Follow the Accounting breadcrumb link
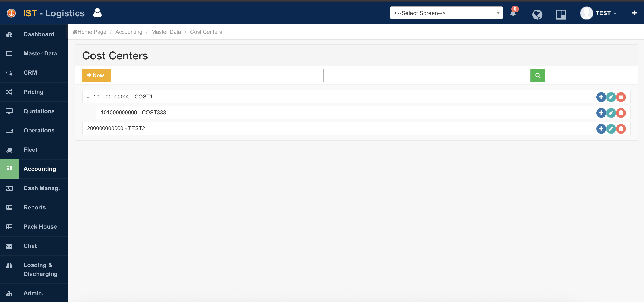 pyautogui.click(x=129, y=32)
